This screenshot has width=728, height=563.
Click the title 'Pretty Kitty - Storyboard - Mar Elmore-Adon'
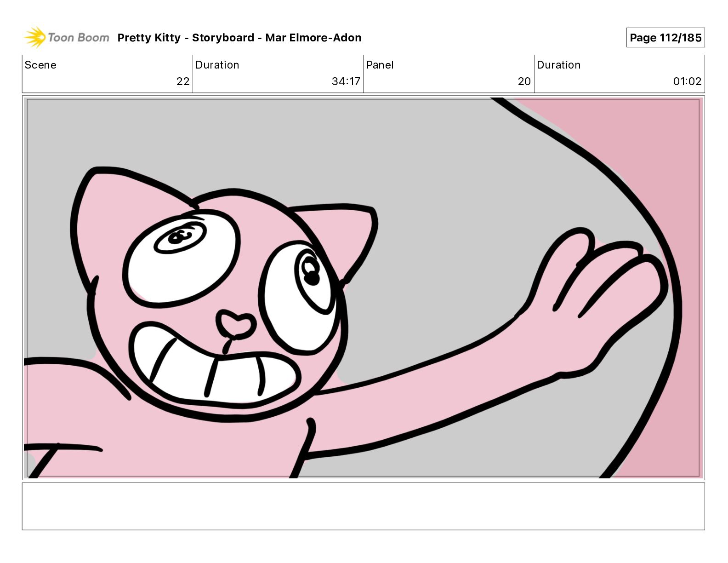coord(239,38)
